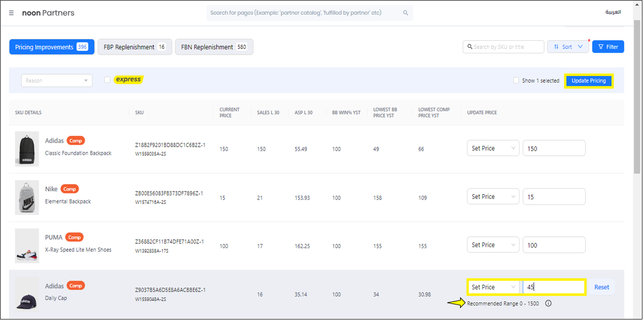Open Set Price dropdown for Daily Cap

(x=493, y=287)
